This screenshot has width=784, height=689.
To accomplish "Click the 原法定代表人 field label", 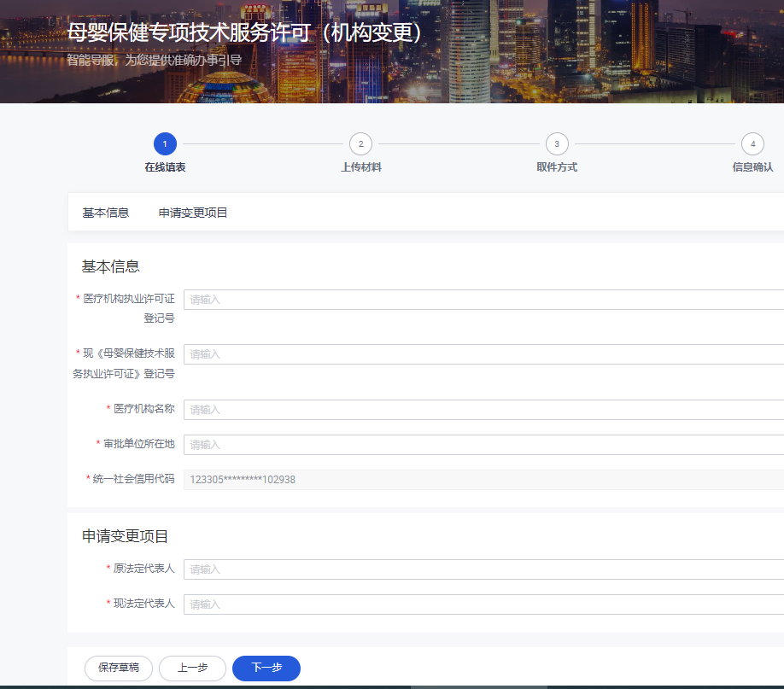I will click(144, 568).
